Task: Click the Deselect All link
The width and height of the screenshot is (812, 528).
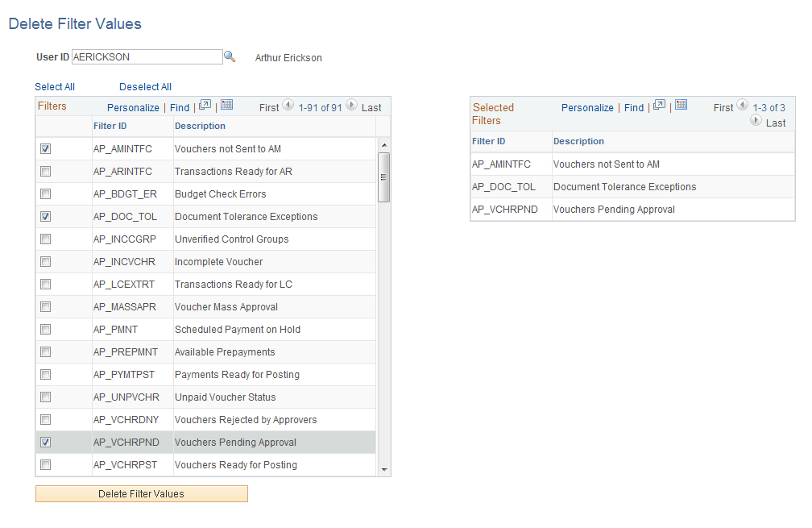Action: pos(145,86)
